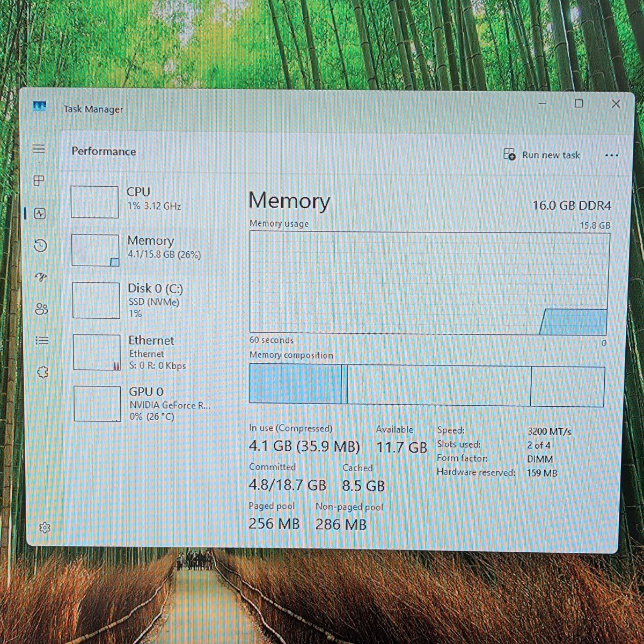Click the Non-paged pool value 286 MB
Viewport: 644px width, 644px height.
(x=341, y=524)
